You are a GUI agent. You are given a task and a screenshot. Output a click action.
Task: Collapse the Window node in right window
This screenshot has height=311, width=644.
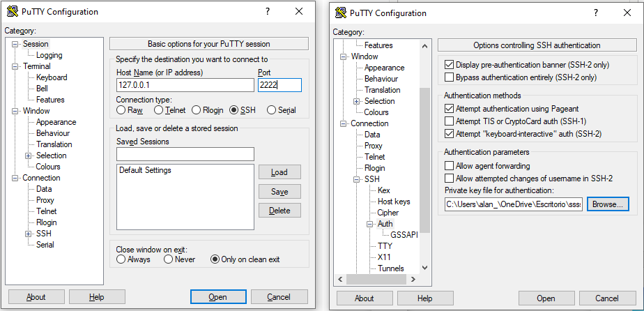[x=344, y=56]
